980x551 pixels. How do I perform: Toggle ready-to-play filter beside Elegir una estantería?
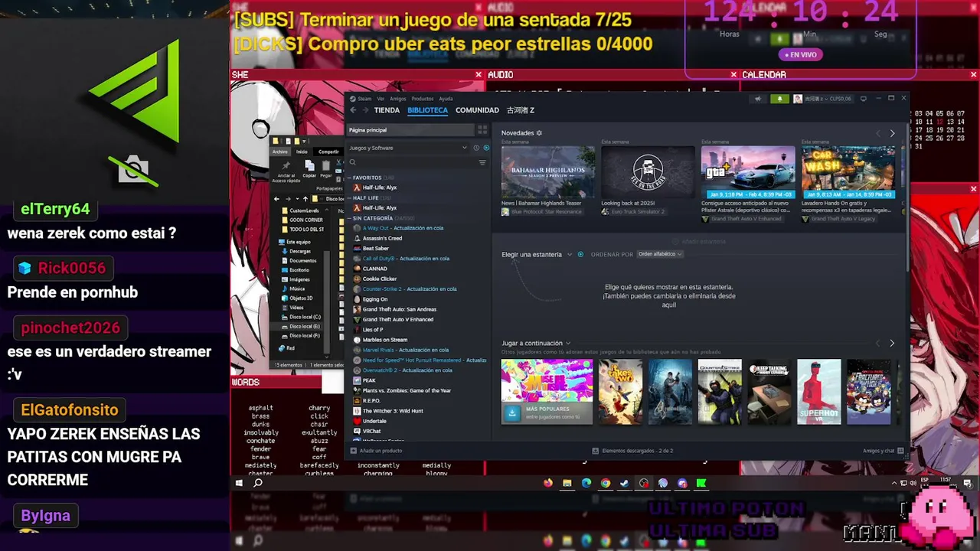pyautogui.click(x=580, y=254)
